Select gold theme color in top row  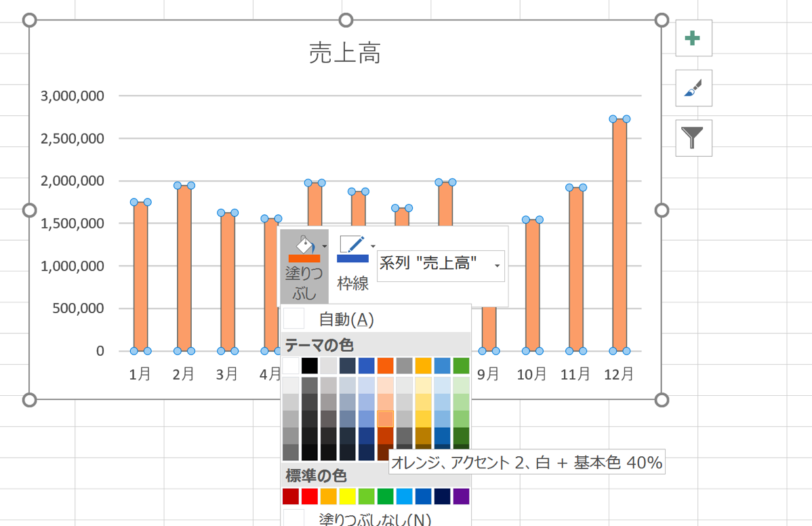[x=423, y=365]
